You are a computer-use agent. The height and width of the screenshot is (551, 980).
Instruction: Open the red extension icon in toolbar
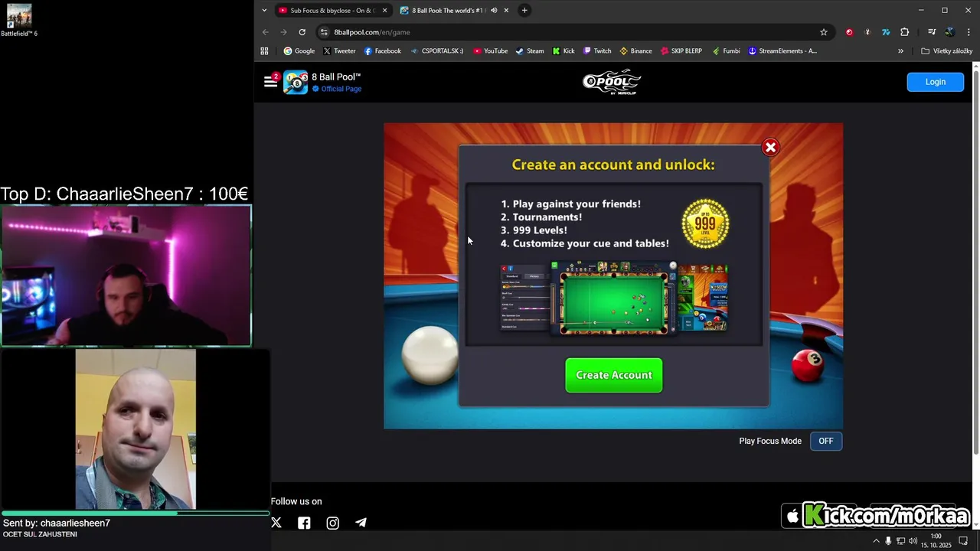[849, 32]
